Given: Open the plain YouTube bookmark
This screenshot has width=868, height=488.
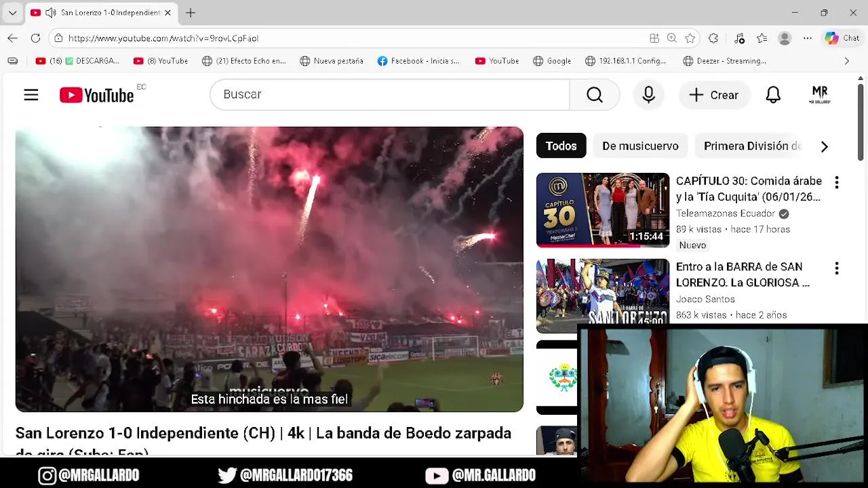Looking at the screenshot, I should pos(497,61).
